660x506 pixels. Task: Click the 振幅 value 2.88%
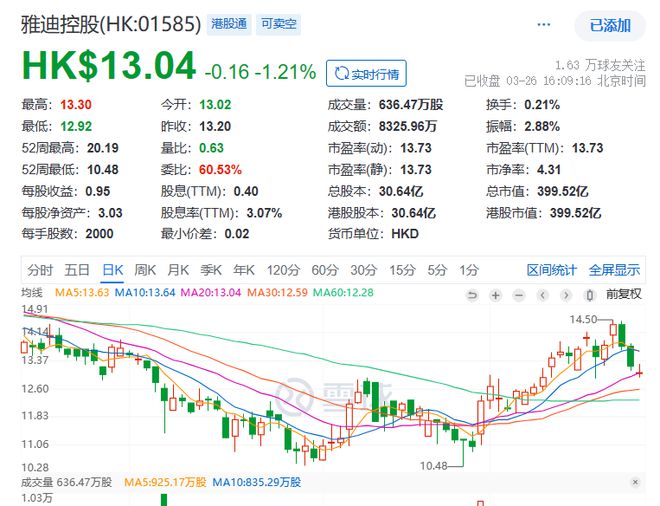pos(542,126)
